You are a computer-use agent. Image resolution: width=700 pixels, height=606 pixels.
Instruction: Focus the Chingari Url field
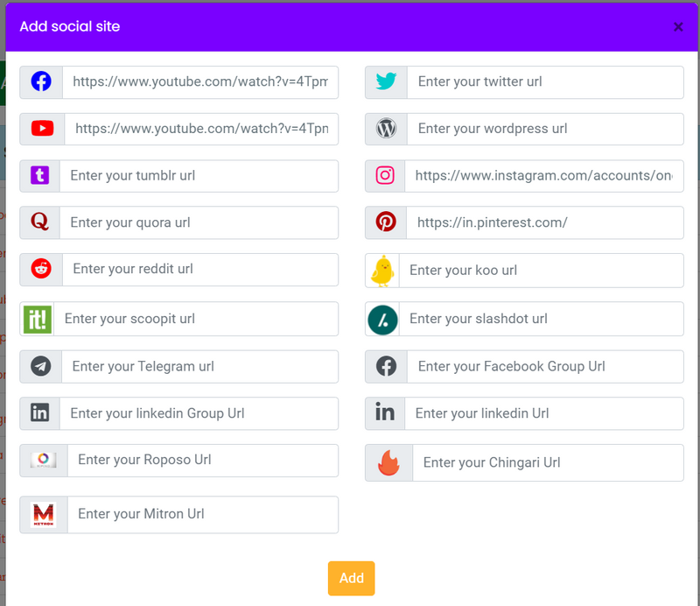[x=549, y=462]
